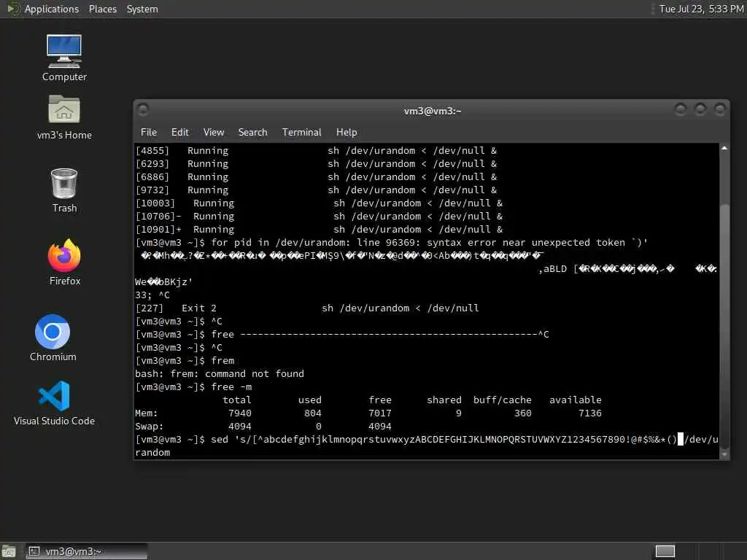Open the terminal View menu
Viewport: 747px width, 560px height.
(214, 133)
